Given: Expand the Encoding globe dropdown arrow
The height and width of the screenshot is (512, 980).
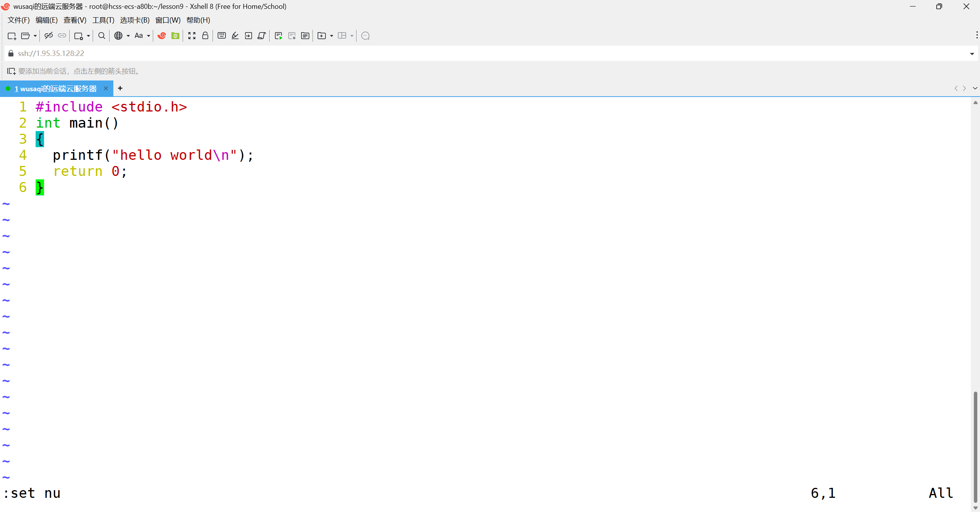Looking at the screenshot, I should coord(128,36).
